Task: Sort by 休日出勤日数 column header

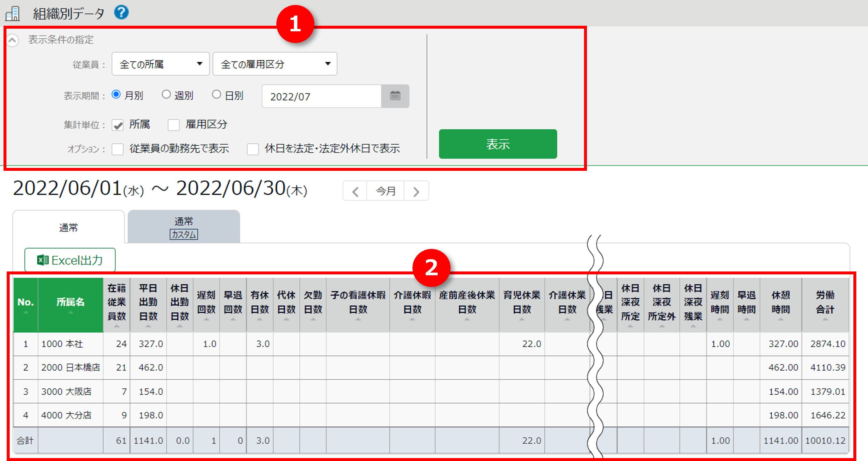Action: pyautogui.click(x=179, y=305)
